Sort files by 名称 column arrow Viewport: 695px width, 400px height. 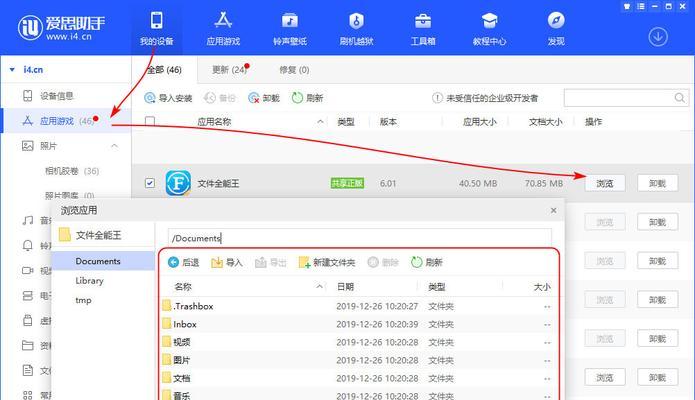coord(319,286)
